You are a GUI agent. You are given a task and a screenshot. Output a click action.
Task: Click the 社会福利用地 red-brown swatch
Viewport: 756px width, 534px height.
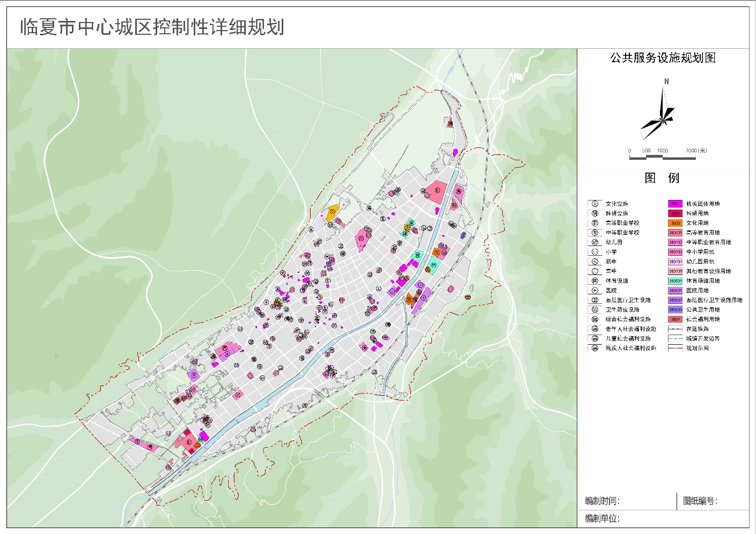click(x=675, y=320)
